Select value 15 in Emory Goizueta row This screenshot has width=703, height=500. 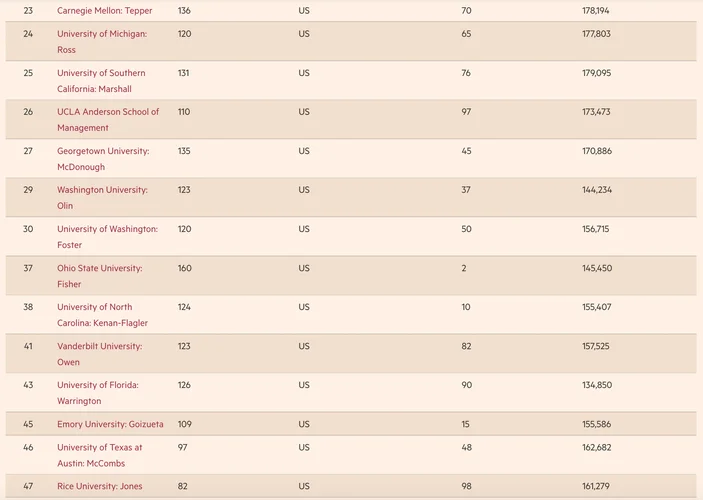[465, 424]
